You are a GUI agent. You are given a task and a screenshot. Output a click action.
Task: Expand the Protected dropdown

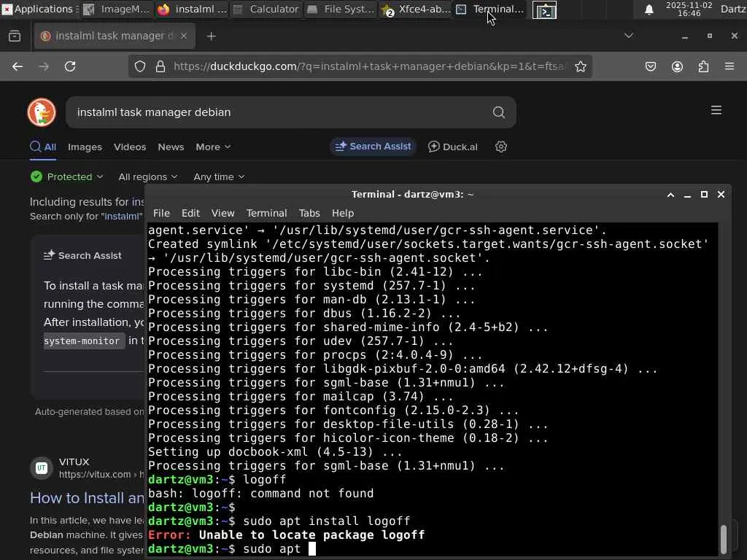click(66, 176)
